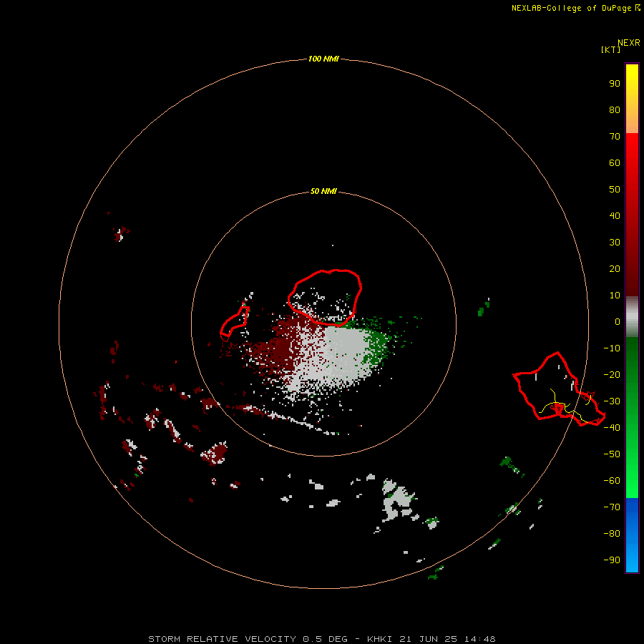
Task: Click the 90 value on the velocity scale
Action: pos(615,84)
